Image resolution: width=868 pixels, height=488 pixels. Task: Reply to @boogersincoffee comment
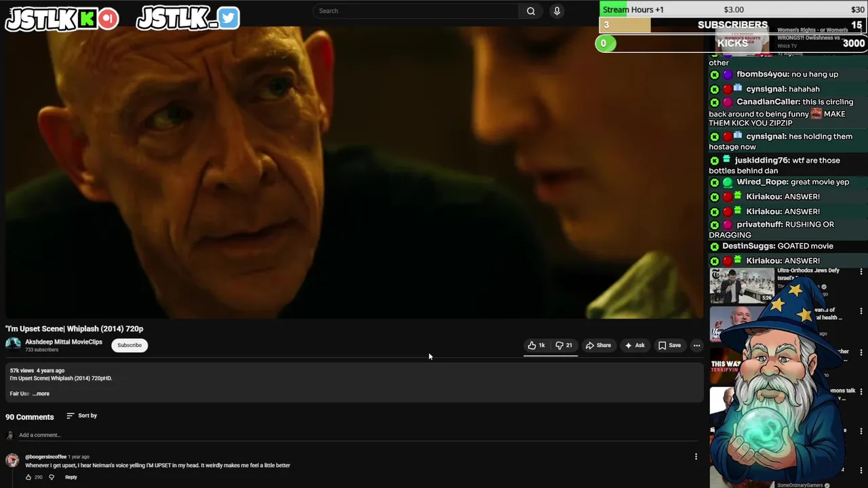[71, 477]
